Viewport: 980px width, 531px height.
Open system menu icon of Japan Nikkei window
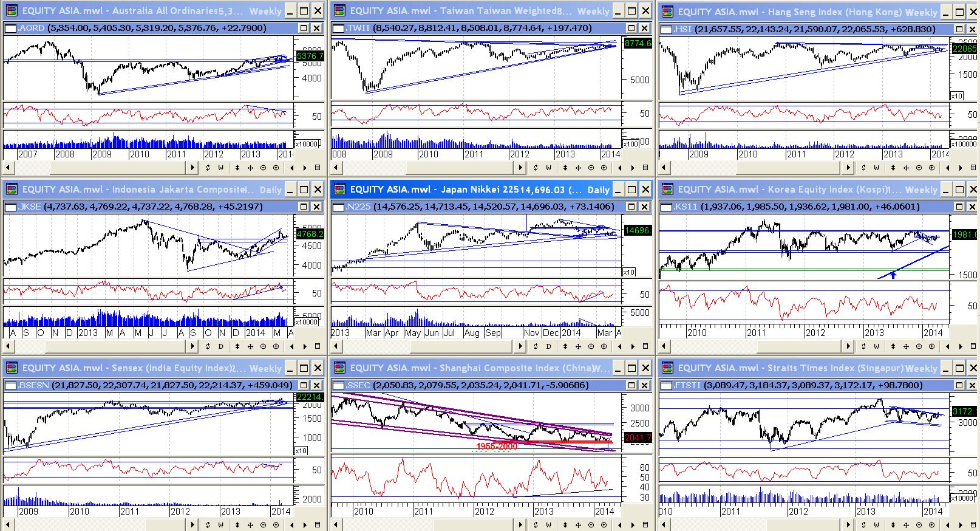click(x=339, y=190)
